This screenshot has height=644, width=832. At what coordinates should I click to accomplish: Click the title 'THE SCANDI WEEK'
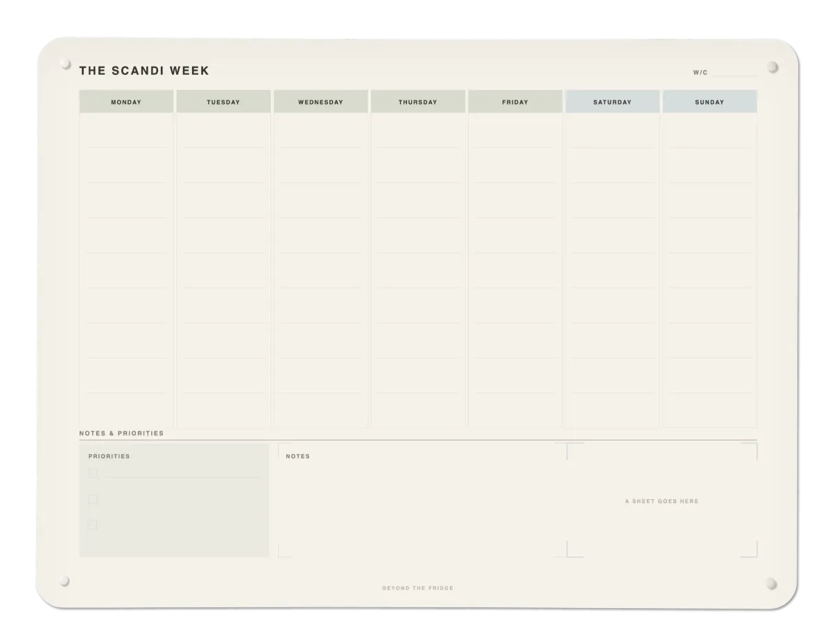tap(144, 71)
